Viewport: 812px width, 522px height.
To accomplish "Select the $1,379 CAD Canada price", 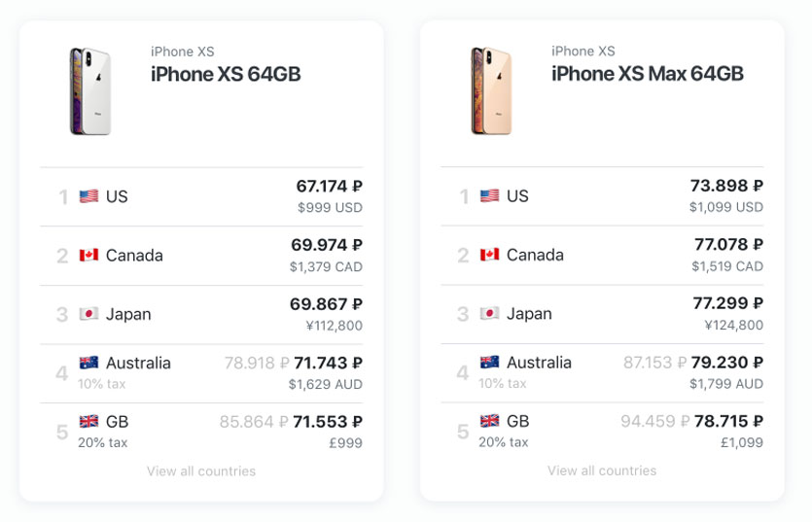I will tap(326, 266).
